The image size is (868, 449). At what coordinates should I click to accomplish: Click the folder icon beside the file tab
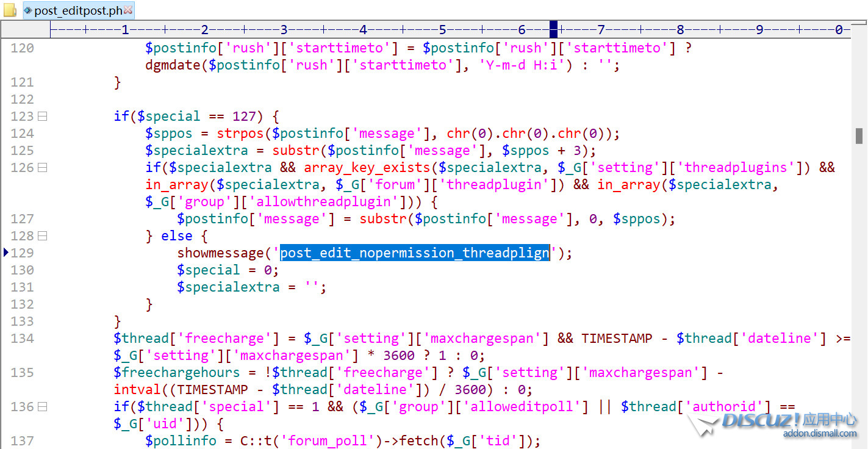pyautogui.click(x=10, y=10)
